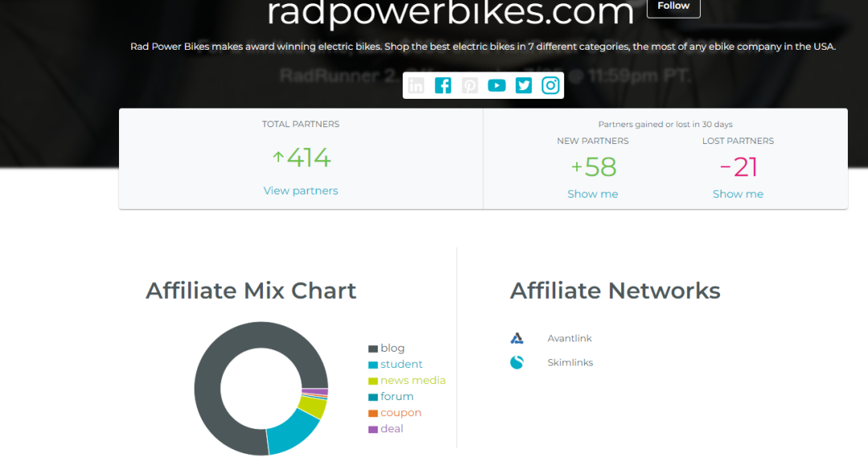This screenshot has height=470, width=868.
Task: Click the news media legend color swatch
Action: [x=373, y=381]
